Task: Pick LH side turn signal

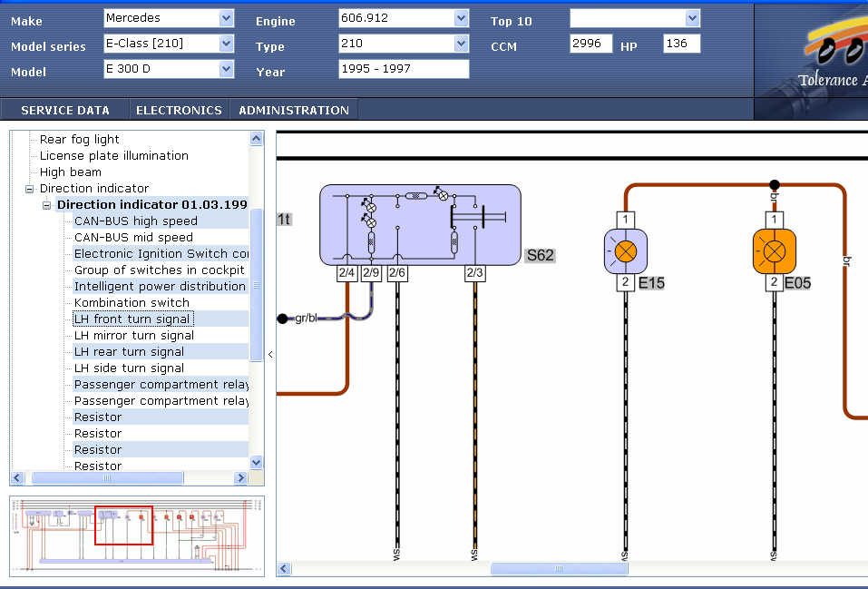Action: [129, 368]
